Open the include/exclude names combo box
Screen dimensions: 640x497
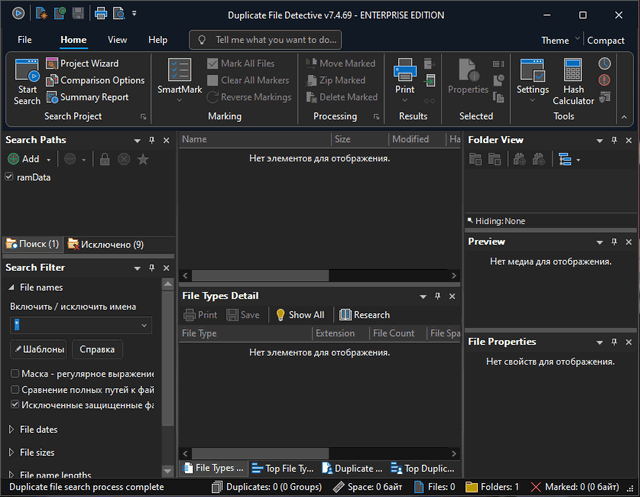pyautogui.click(x=81, y=325)
